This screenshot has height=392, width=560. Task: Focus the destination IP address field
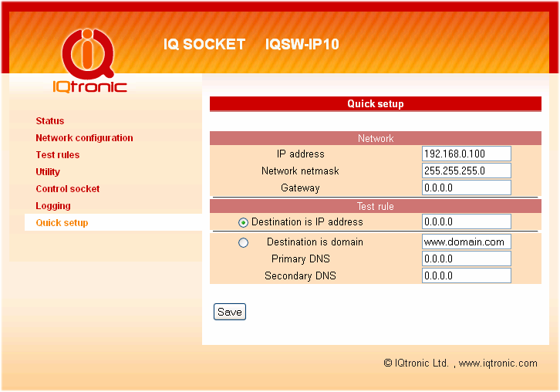coord(467,221)
